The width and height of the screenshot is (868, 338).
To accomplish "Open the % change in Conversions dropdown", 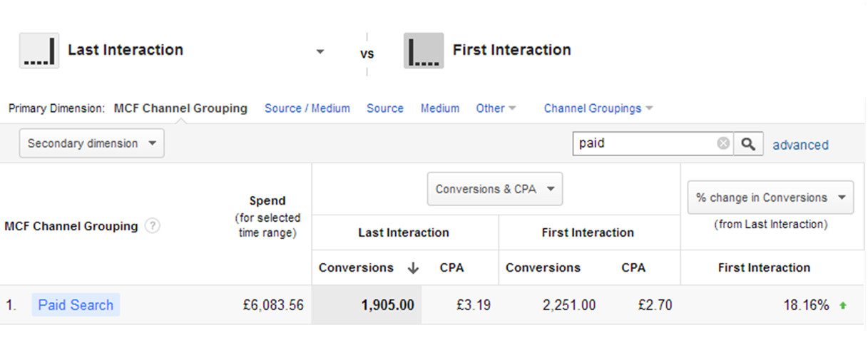I will click(x=770, y=198).
